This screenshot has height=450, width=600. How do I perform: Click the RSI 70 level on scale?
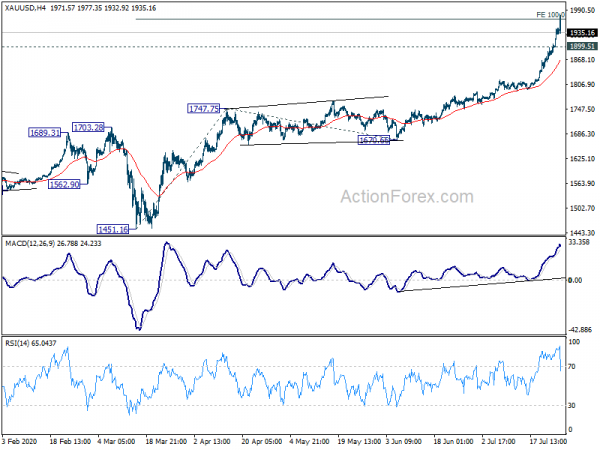(574, 367)
